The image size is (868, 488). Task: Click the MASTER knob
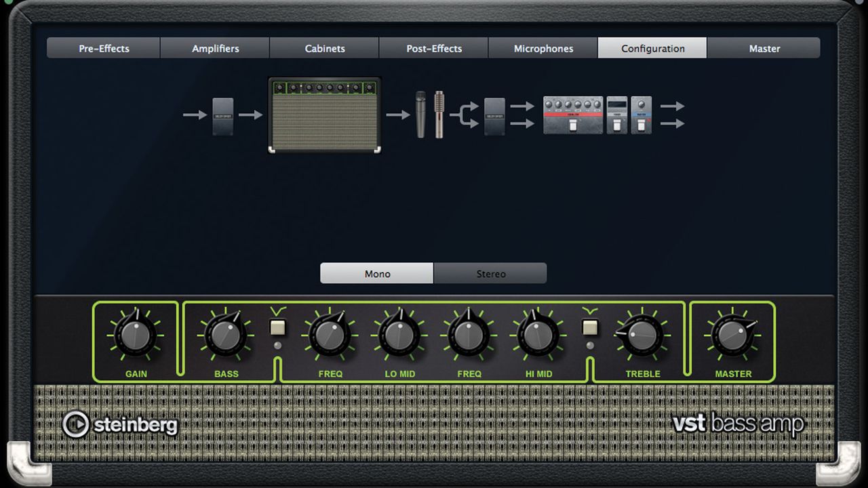click(733, 334)
